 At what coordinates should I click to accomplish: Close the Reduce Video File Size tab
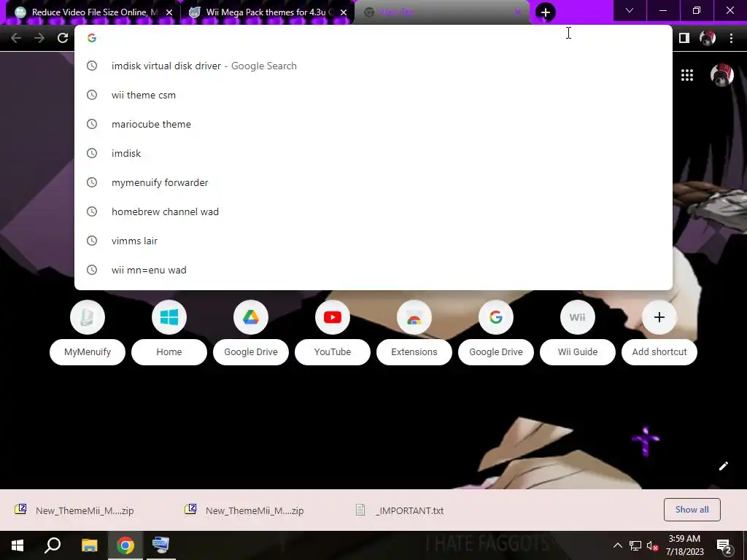click(169, 12)
